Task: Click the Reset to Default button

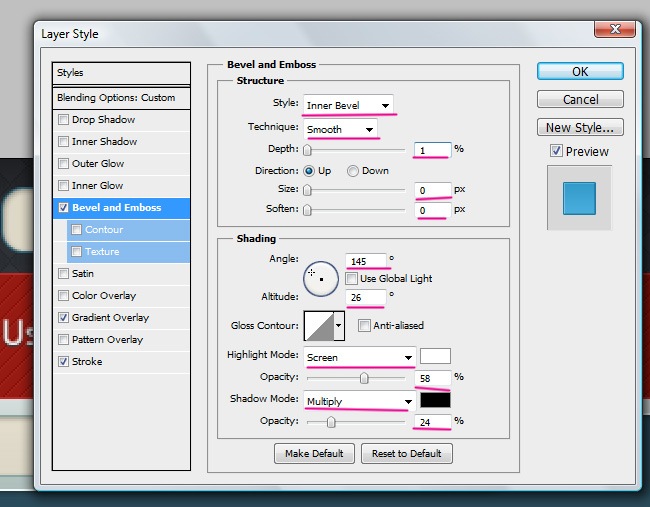Action: tap(406, 453)
